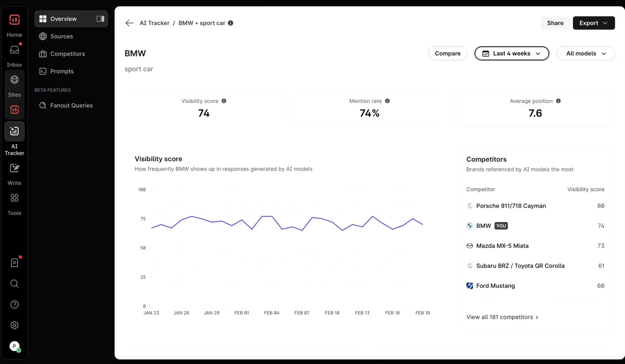Click the YOU badge next to BMW

point(501,226)
